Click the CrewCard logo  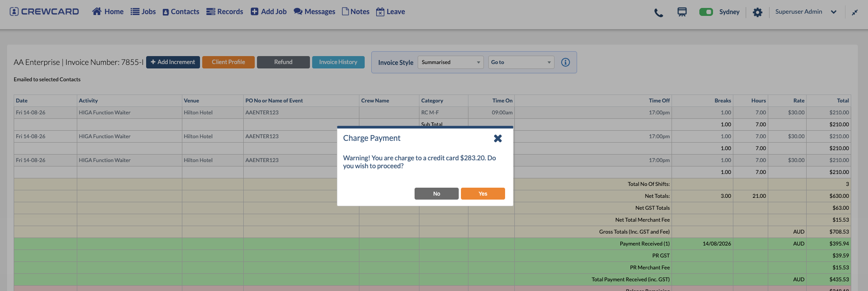[44, 11]
